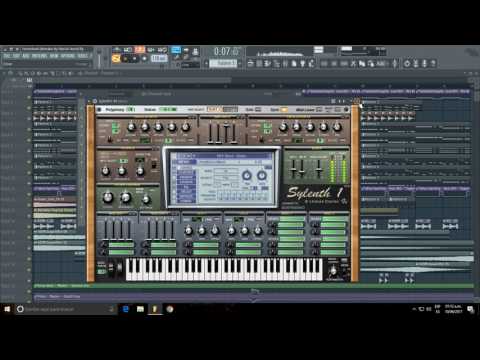Open the PATTERNS menu in FL Studio
This screenshot has height=360, width=480.
pyautogui.click(x=39, y=56)
